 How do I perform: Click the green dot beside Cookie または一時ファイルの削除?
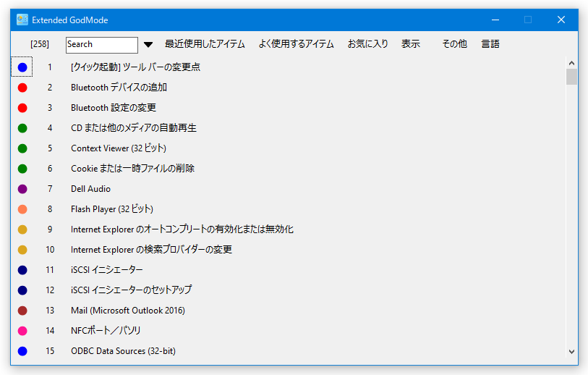(x=22, y=169)
